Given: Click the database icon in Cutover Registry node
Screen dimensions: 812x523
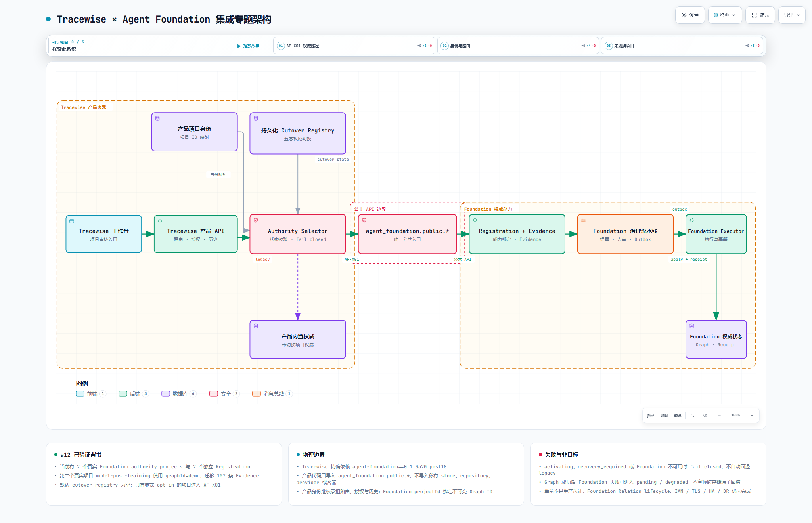Looking at the screenshot, I should pyautogui.click(x=256, y=118).
